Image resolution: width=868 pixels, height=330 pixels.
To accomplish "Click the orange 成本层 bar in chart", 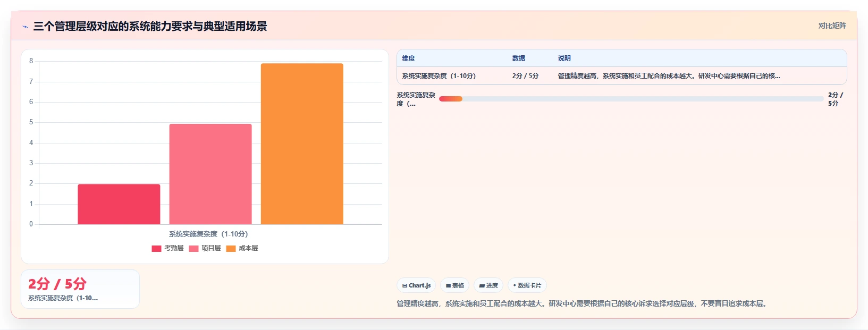I will tap(302, 143).
